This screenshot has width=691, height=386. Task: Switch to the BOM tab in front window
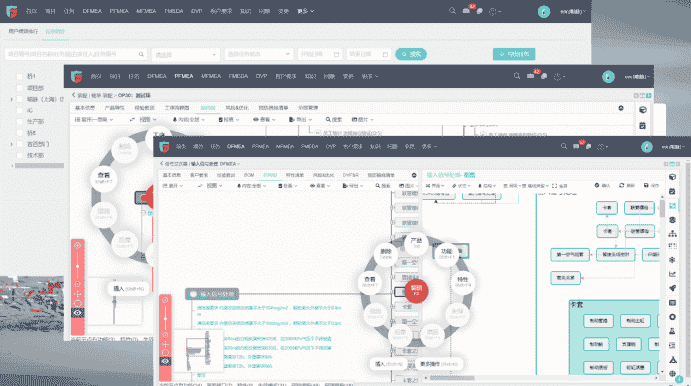pyautogui.click(x=249, y=175)
